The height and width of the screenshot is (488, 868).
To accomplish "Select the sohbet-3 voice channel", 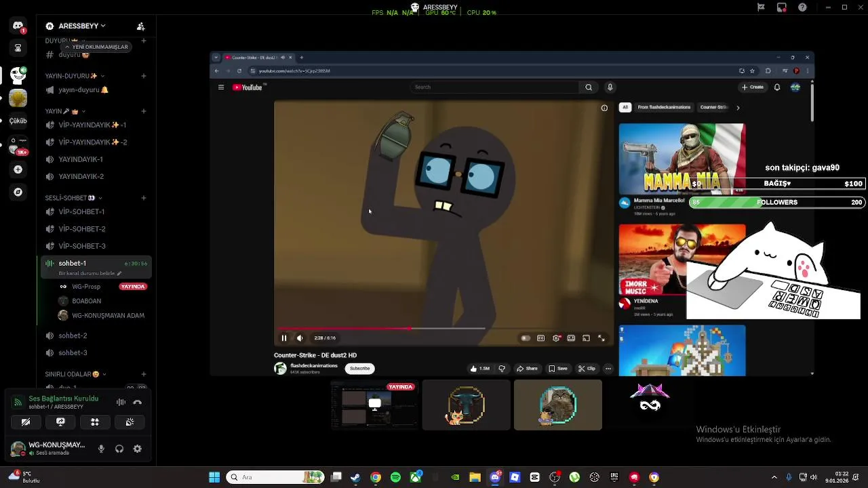I will (95, 352).
